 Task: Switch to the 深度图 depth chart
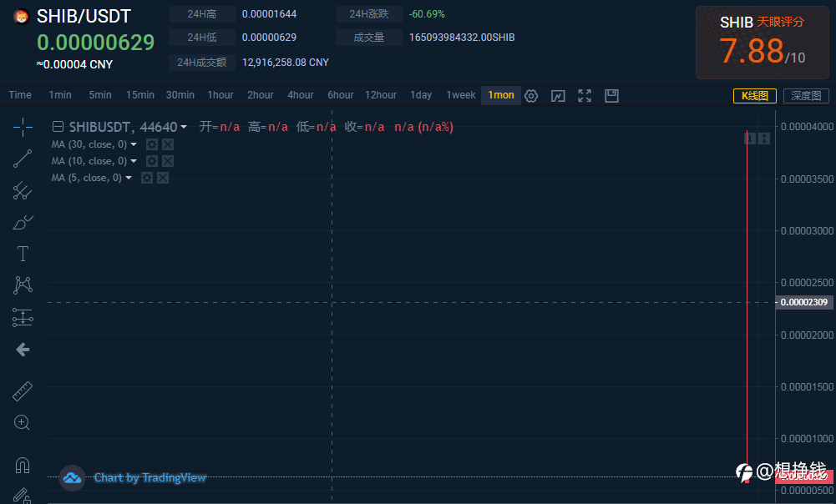pos(806,96)
